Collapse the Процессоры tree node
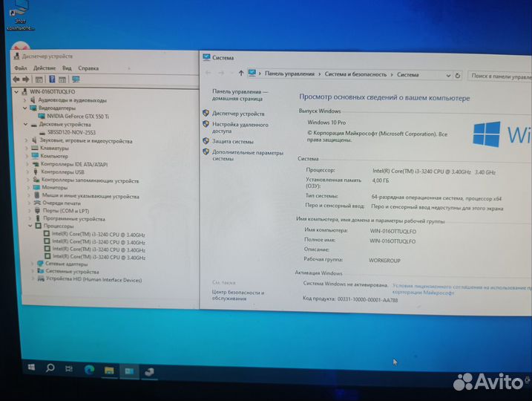 [30, 226]
